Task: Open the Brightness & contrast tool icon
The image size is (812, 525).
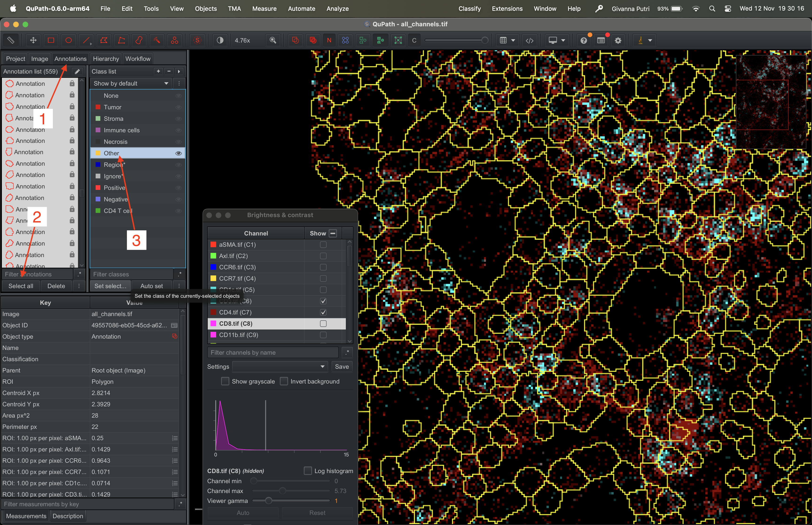Action: (x=220, y=40)
